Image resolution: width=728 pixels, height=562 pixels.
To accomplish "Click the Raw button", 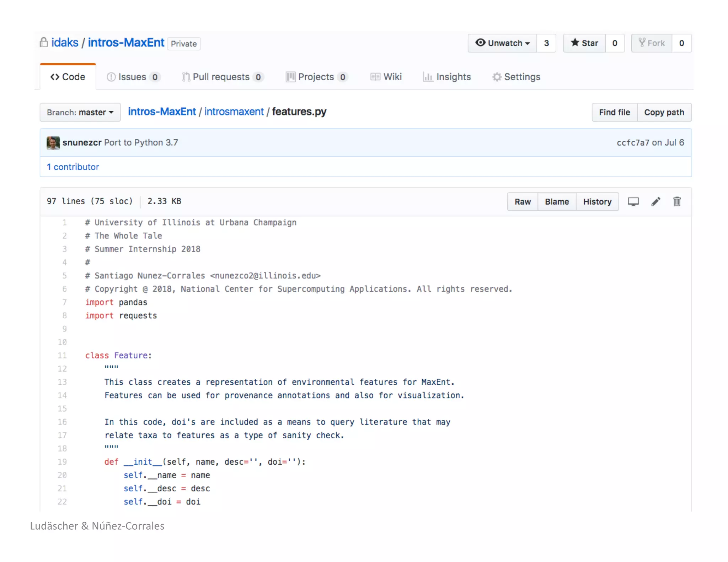I will [522, 201].
